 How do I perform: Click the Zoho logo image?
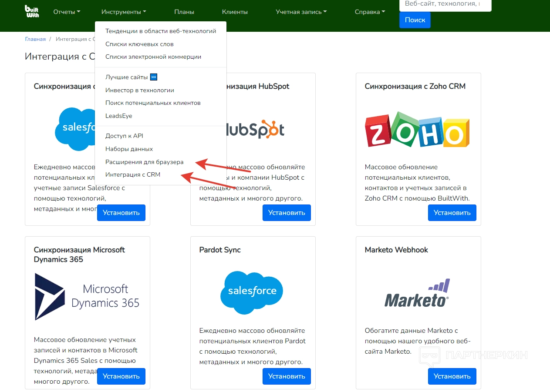click(417, 129)
